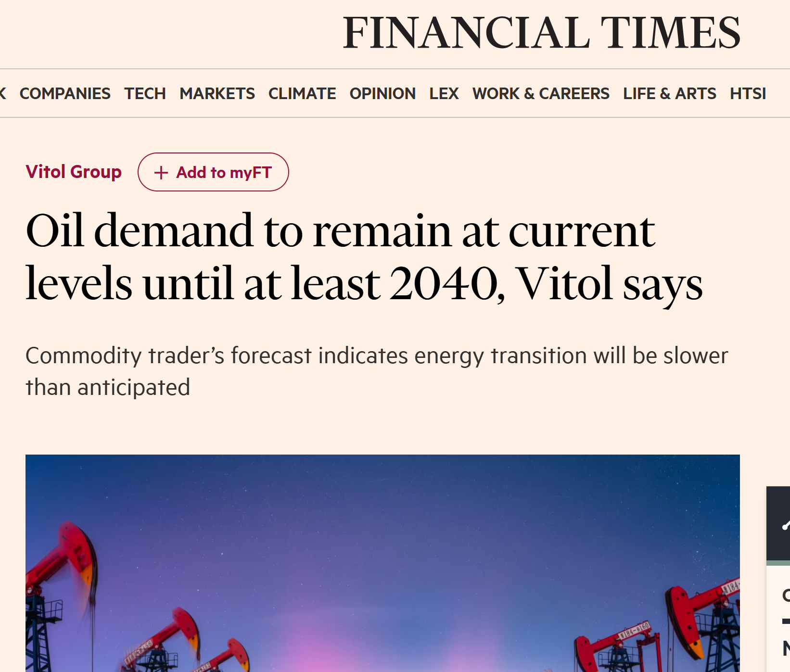The height and width of the screenshot is (672, 790).
Task: Navigate to Work & Careers
Action: tap(541, 93)
